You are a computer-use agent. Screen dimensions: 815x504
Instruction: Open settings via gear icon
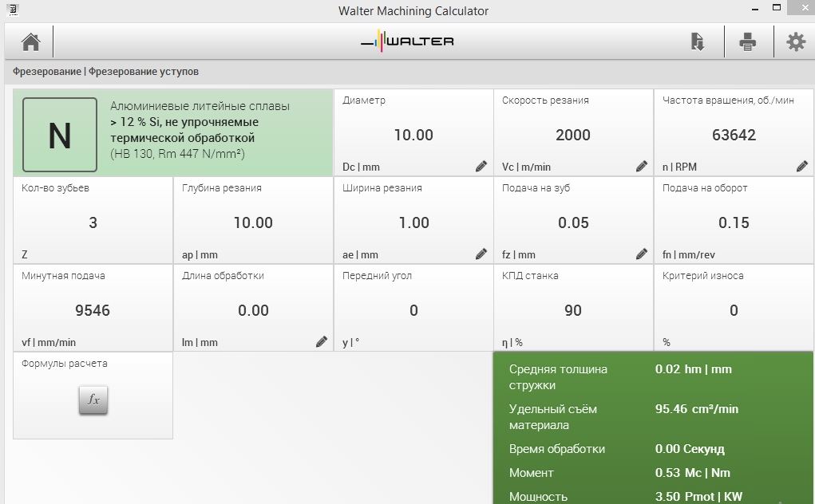pos(796,41)
